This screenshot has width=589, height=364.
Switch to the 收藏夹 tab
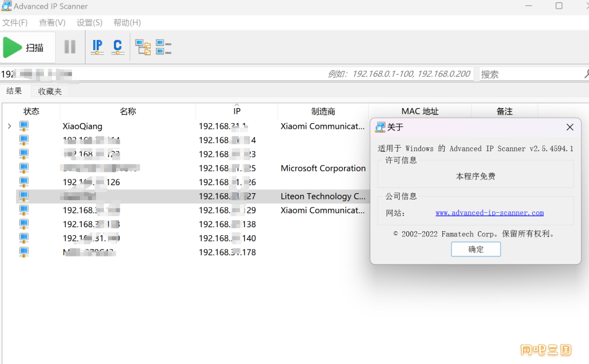[50, 91]
